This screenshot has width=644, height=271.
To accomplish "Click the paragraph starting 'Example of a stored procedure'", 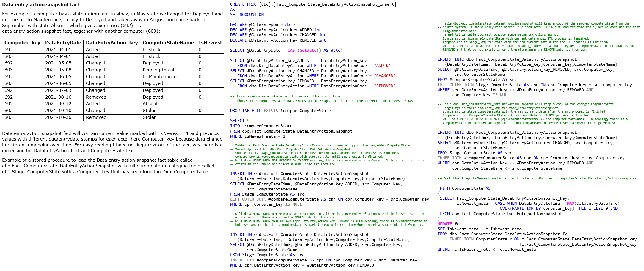I will pos(108,166).
